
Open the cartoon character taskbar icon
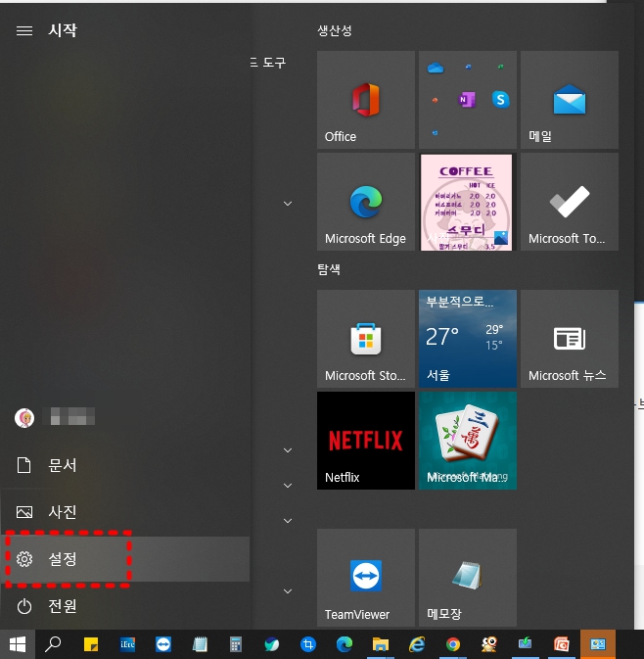[x=489, y=644]
